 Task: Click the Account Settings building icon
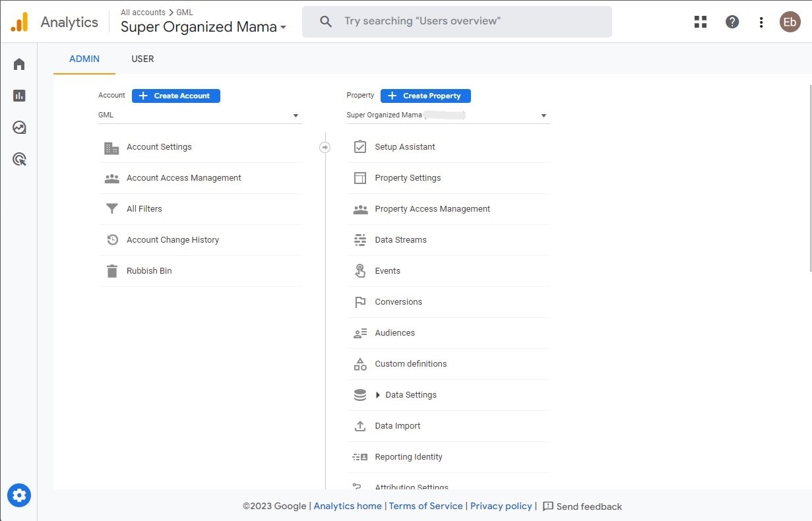click(x=112, y=148)
